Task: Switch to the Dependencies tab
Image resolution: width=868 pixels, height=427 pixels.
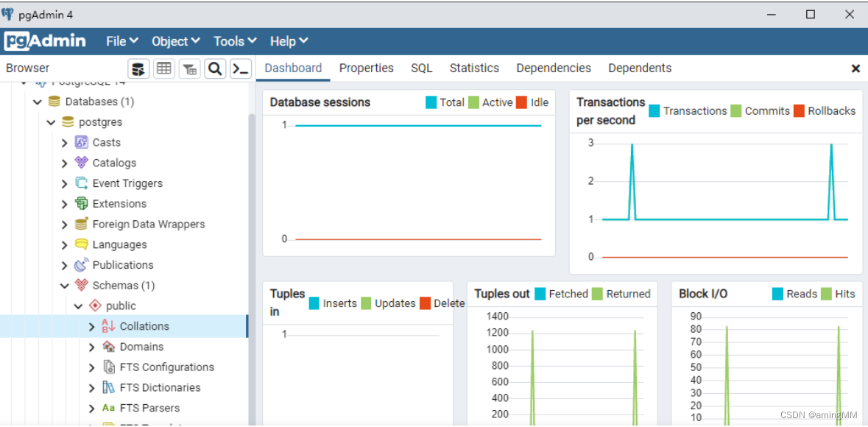Action: click(554, 68)
